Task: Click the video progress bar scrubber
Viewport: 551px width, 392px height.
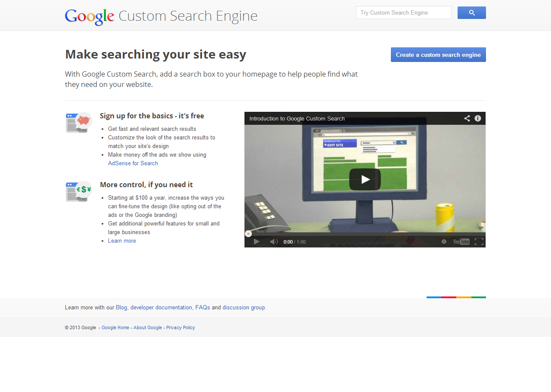Action: click(248, 234)
